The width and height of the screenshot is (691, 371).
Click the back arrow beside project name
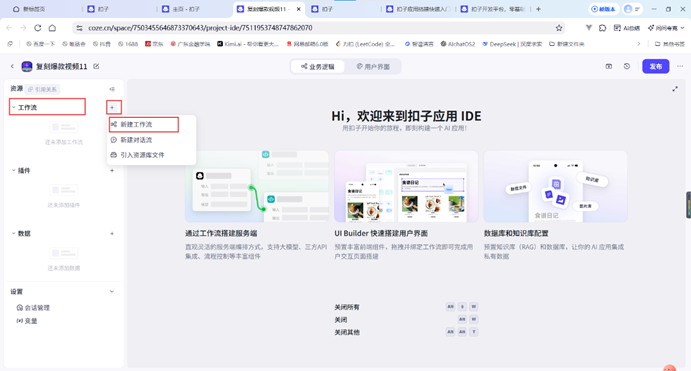pyautogui.click(x=12, y=67)
